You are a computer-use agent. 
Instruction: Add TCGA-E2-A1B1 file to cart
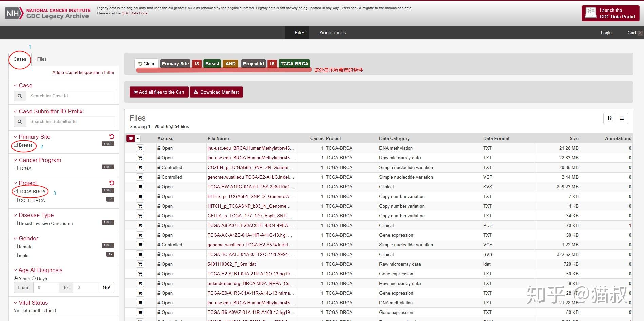tap(140, 274)
